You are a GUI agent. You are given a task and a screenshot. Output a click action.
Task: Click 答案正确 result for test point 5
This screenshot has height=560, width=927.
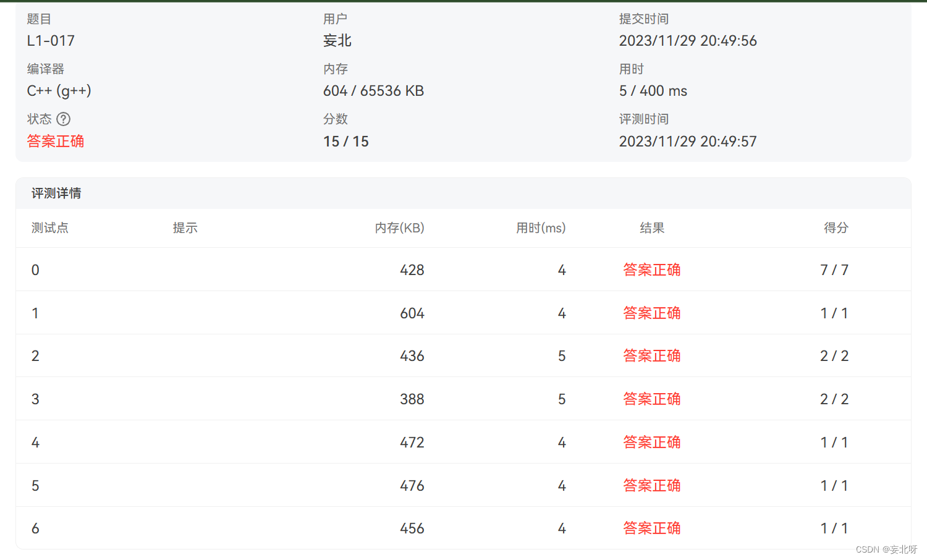point(652,486)
